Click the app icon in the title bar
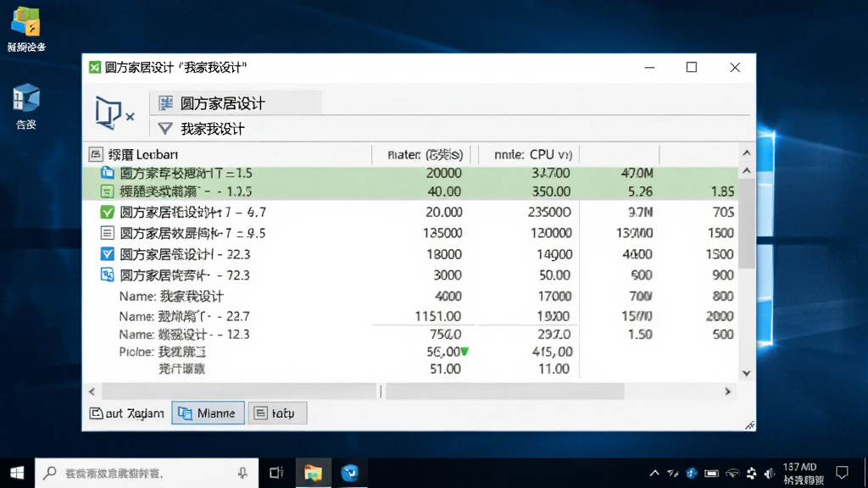Screen dimensions: 868x488 tap(95, 68)
